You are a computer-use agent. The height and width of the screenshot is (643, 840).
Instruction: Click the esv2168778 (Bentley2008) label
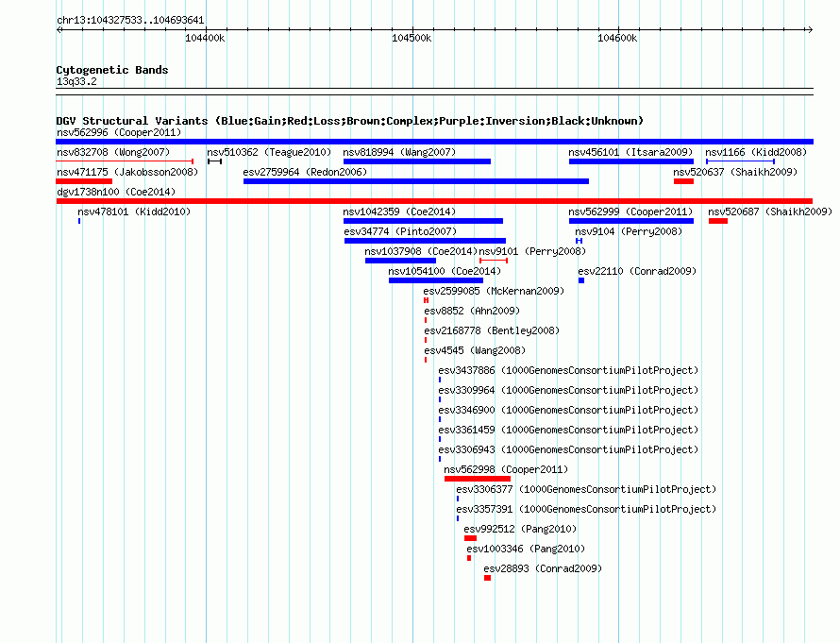coord(492,330)
